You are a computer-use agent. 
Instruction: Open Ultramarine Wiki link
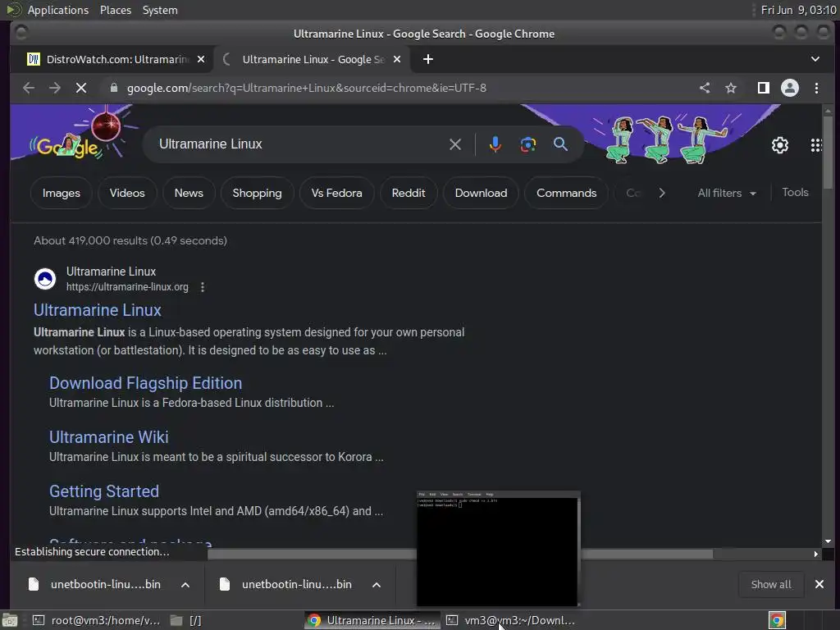tap(109, 437)
